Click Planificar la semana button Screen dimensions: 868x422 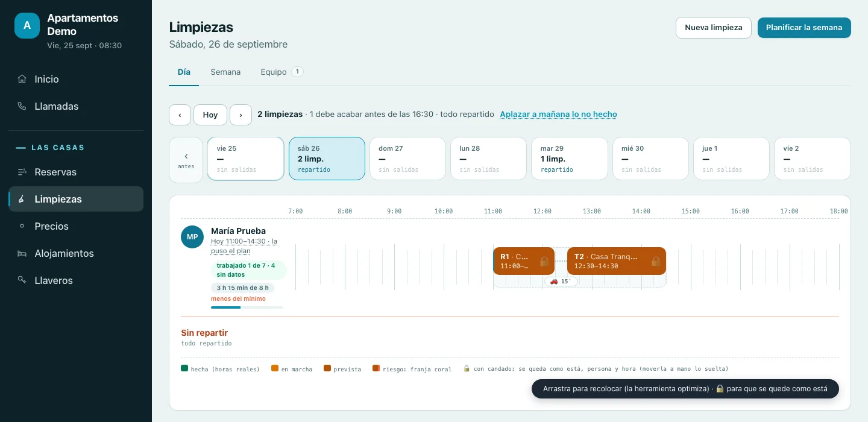click(804, 27)
